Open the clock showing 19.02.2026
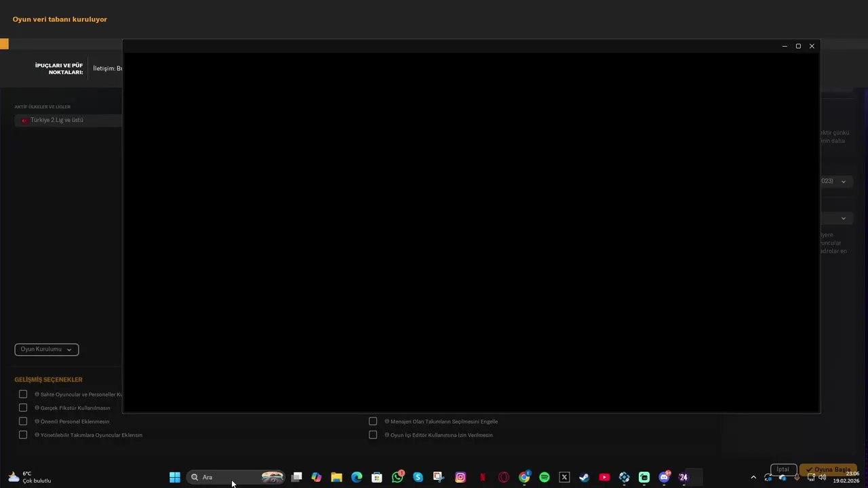This screenshot has width=868, height=488. (x=846, y=477)
